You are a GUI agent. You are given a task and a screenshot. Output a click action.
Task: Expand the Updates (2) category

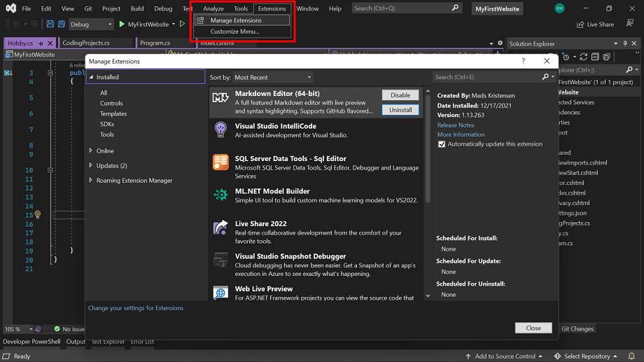pyautogui.click(x=91, y=165)
